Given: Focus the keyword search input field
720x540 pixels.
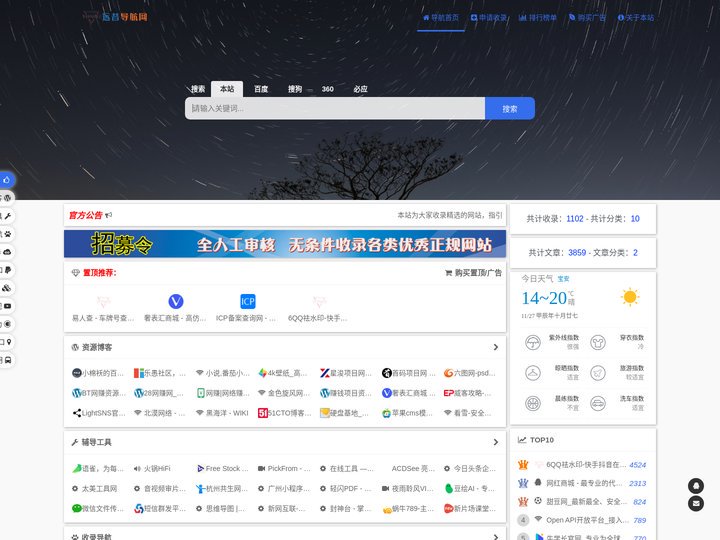Looking at the screenshot, I should point(335,108).
